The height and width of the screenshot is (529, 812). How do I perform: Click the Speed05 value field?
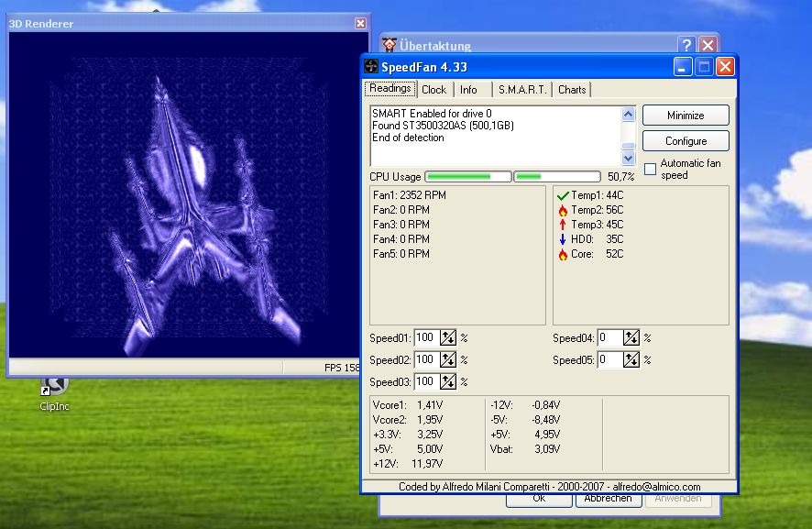[610, 359]
